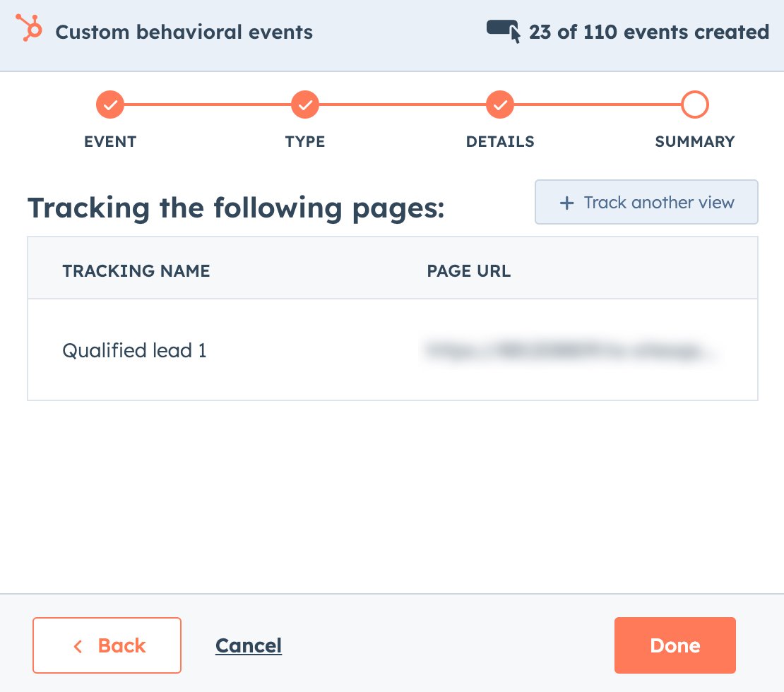Go to the completed EVENT step circle
The width and height of the screenshot is (784, 692).
[110, 105]
